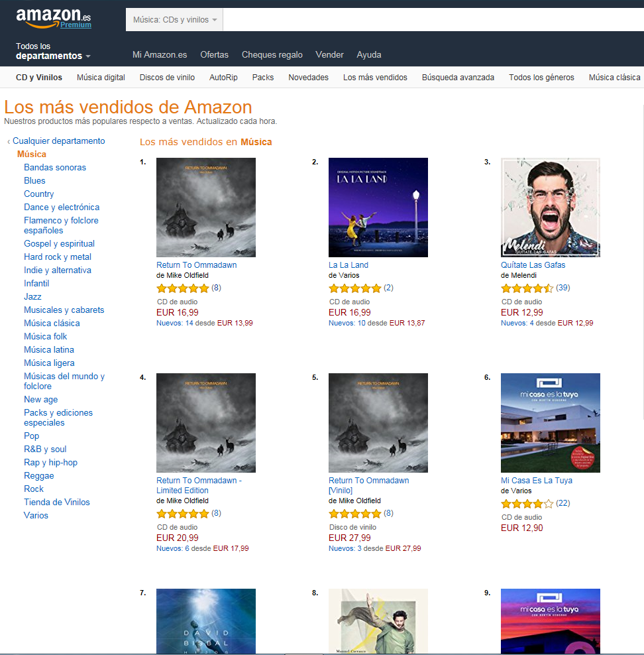Open the Ofertas menu item
The width and height of the screenshot is (644, 655).
[214, 55]
